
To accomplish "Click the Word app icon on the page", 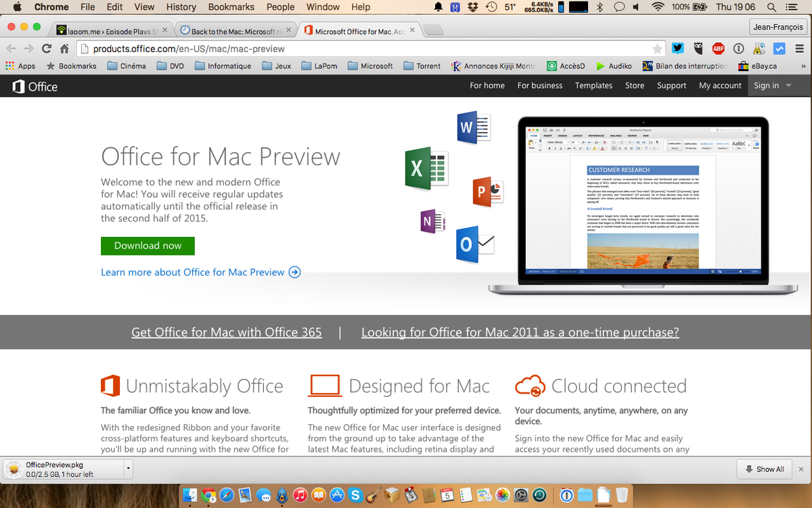I will tap(473, 128).
